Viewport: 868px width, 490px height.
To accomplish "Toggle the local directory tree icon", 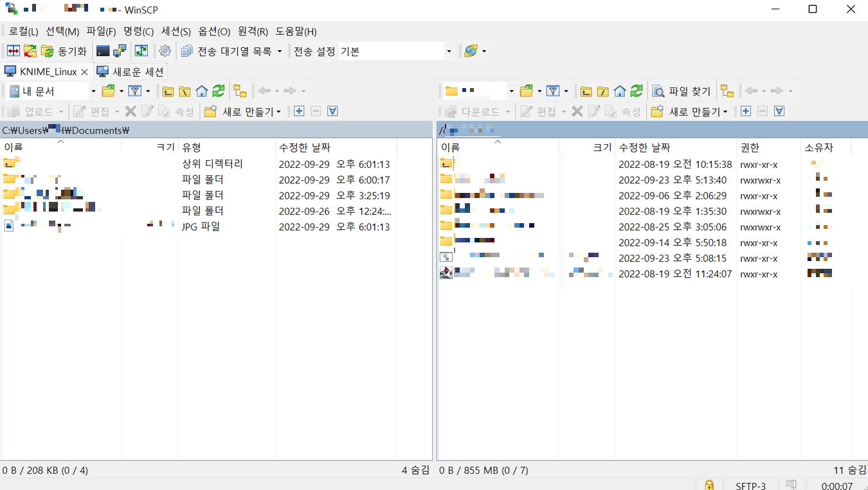I will (240, 91).
